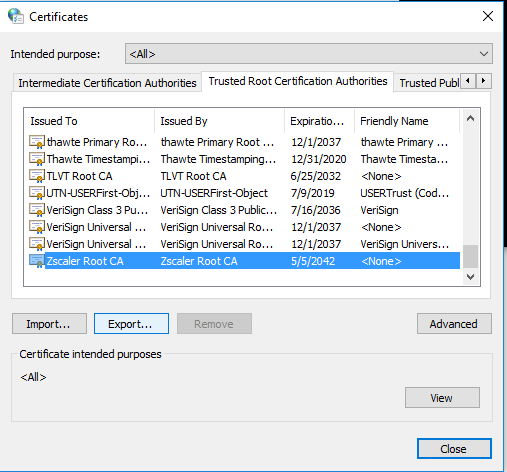Click the scroll-up arrow in the certificate list

click(470, 118)
